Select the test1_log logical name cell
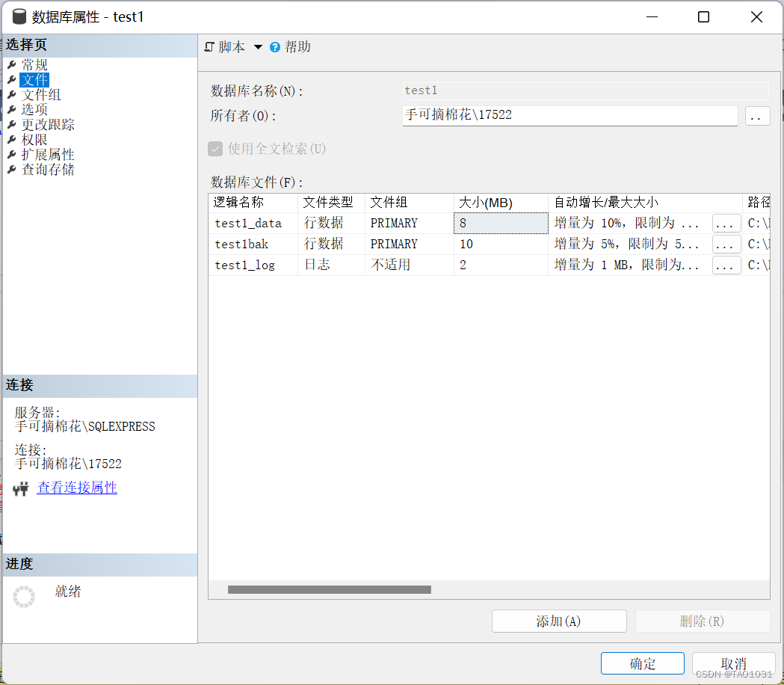This screenshot has width=784, height=685. 253,265
